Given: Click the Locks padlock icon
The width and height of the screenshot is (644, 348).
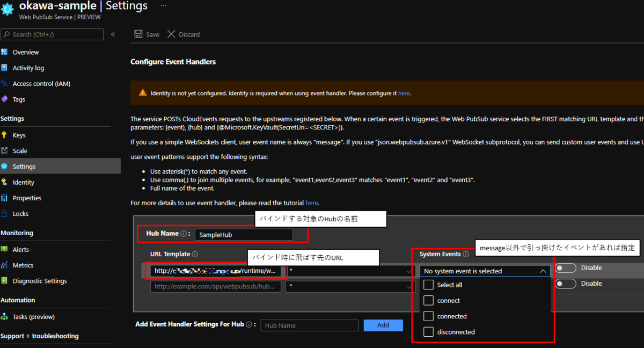Looking at the screenshot, I should (5, 213).
